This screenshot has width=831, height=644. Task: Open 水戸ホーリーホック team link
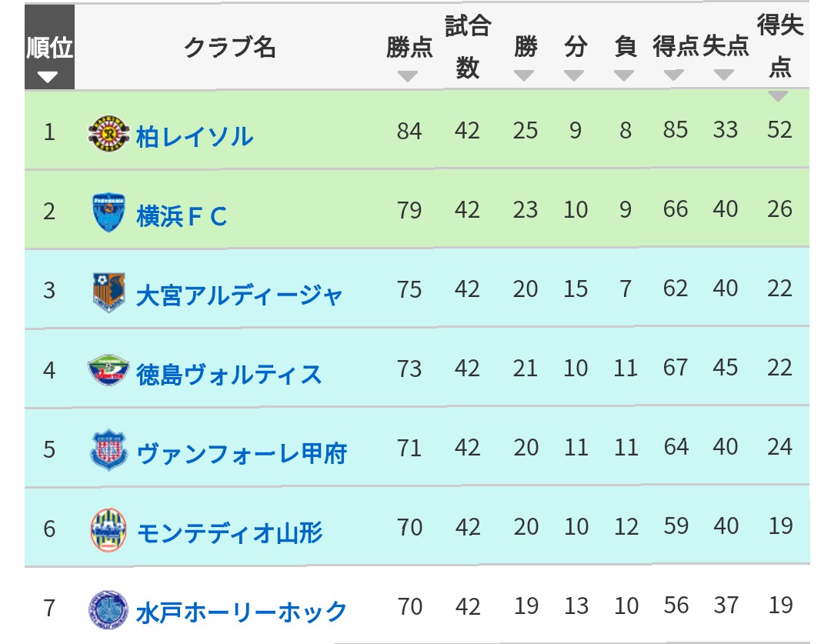[242, 612]
